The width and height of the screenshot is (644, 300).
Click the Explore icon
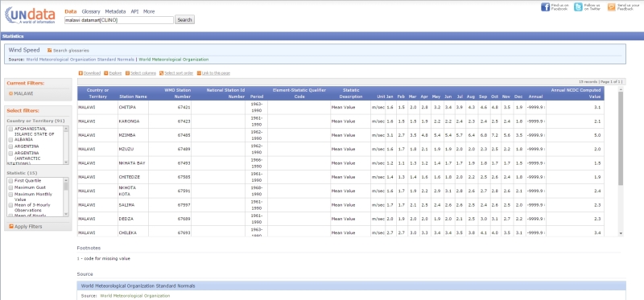(106, 73)
